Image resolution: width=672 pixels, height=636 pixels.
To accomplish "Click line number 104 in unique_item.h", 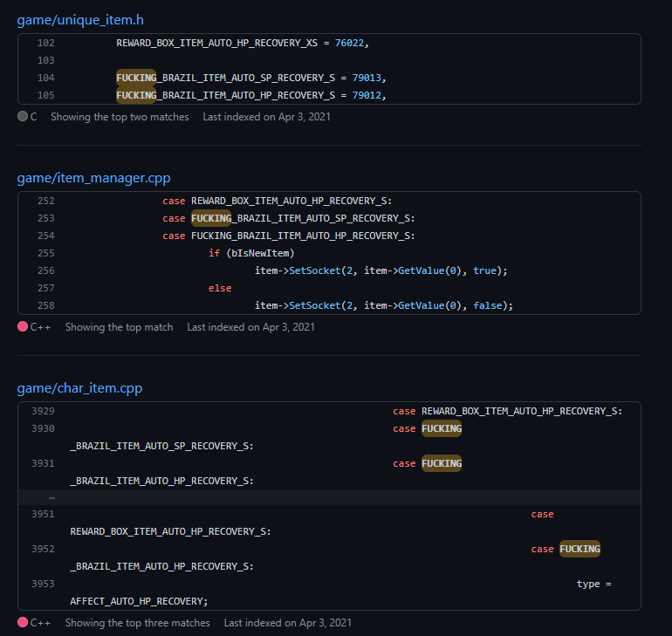I will (x=46, y=78).
